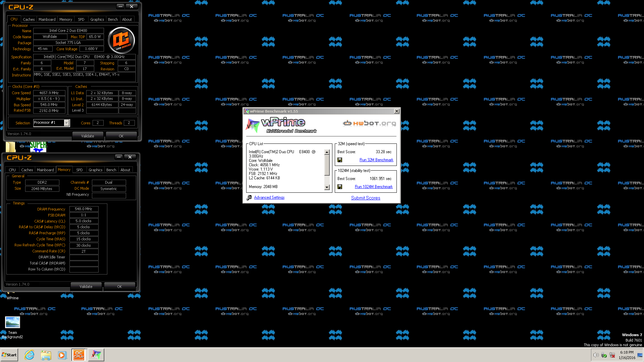Click OK in the upper CPU-Z window

(x=121, y=136)
